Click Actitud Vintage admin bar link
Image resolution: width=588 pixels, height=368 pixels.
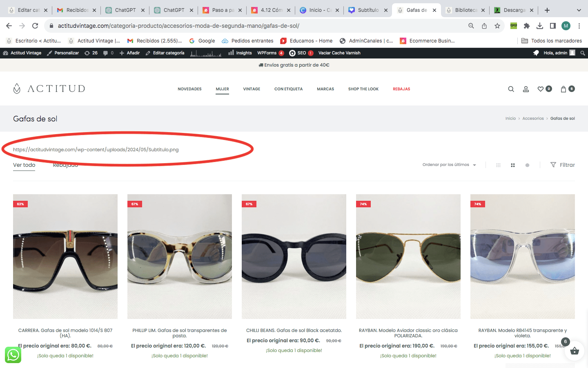[x=22, y=53]
